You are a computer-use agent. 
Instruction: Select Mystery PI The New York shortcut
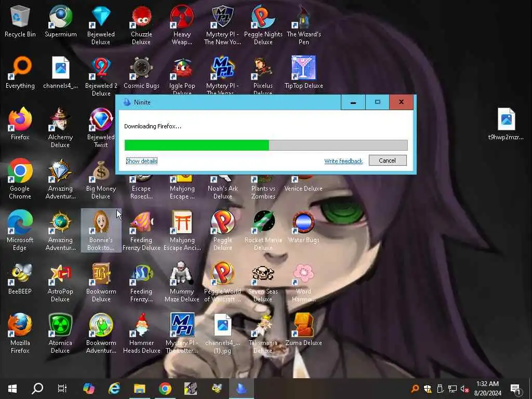click(222, 25)
